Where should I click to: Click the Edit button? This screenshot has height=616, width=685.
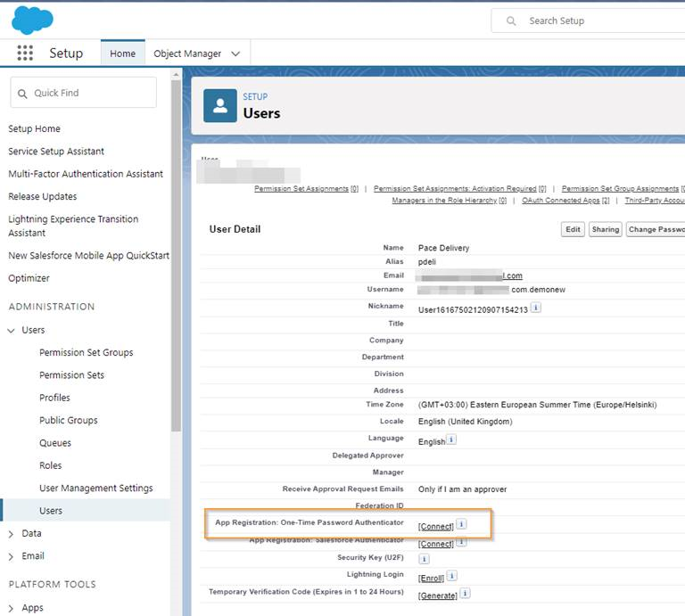click(x=573, y=230)
